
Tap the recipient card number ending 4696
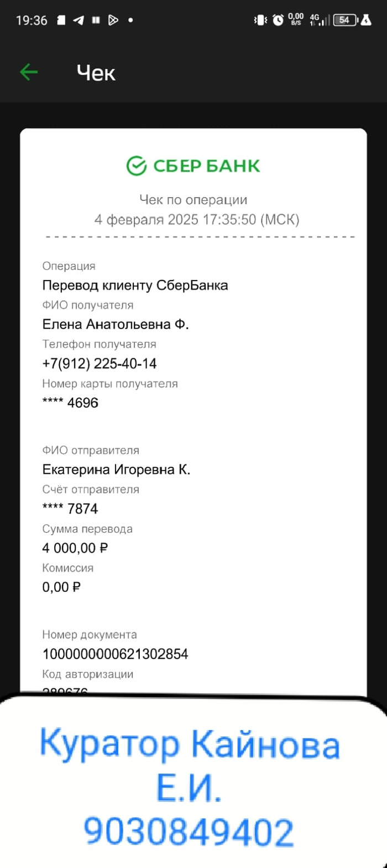(70, 402)
